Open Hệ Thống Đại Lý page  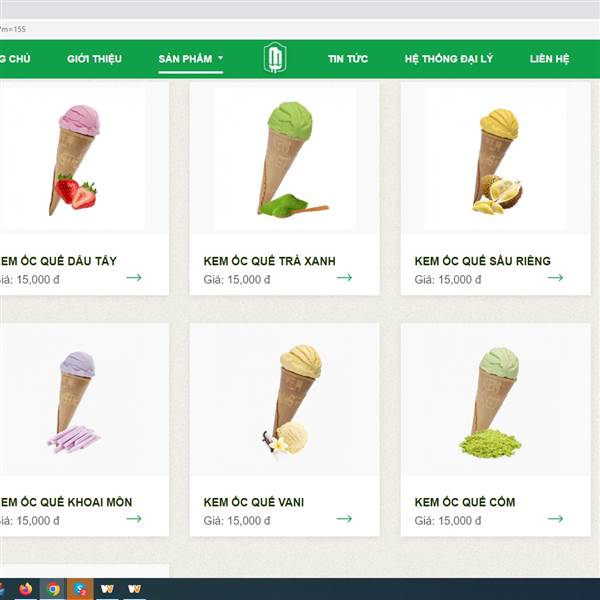tap(449, 59)
